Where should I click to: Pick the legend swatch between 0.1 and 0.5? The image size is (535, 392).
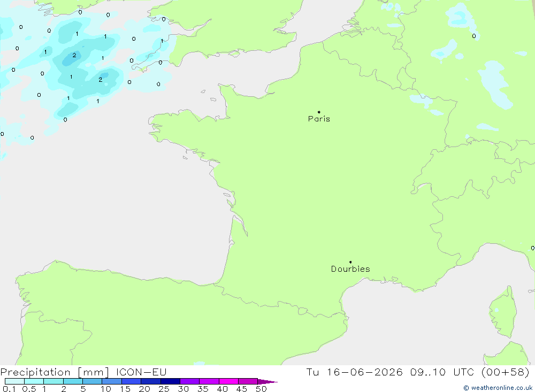tap(14, 381)
